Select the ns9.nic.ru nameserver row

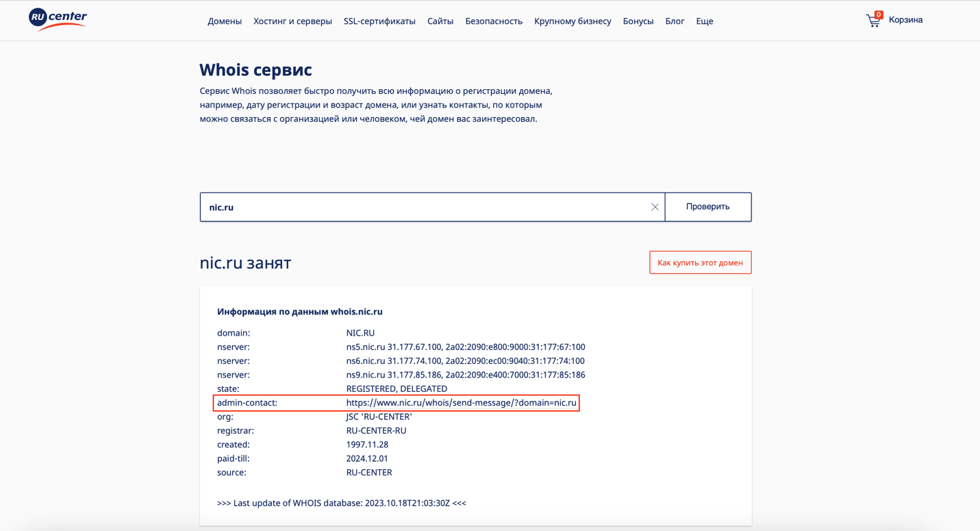pyautogui.click(x=401, y=375)
